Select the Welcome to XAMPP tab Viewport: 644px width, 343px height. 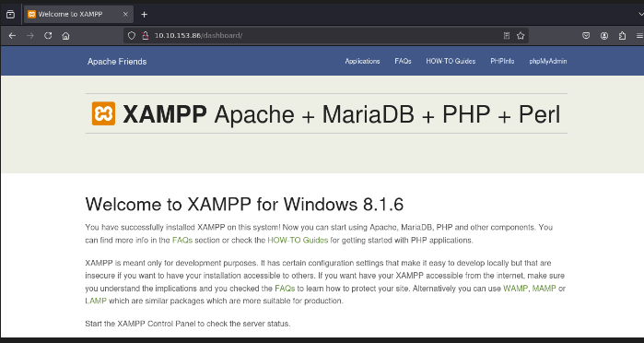(x=79, y=15)
